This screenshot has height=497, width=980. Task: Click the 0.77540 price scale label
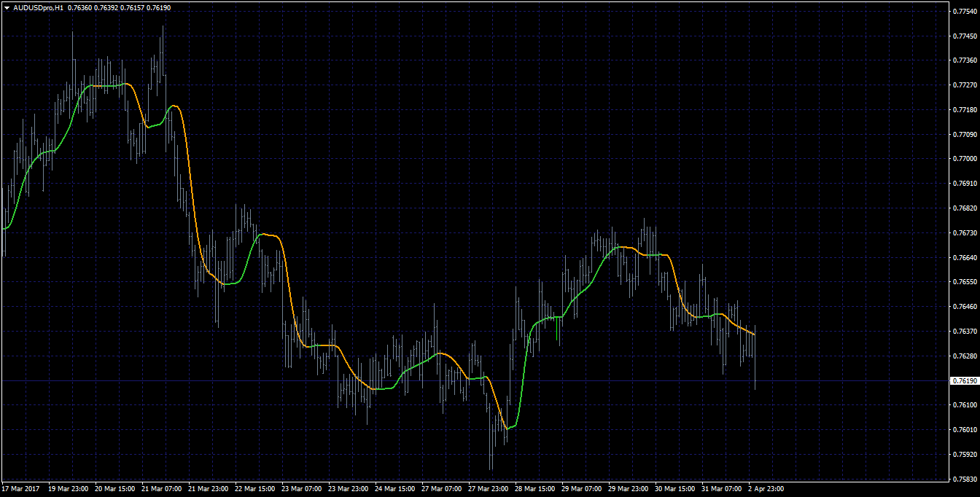click(x=965, y=11)
